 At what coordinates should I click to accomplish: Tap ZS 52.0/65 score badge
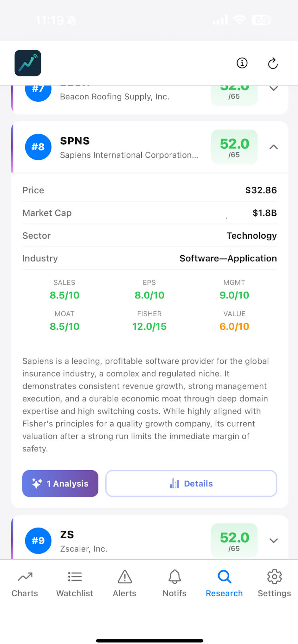tap(234, 540)
